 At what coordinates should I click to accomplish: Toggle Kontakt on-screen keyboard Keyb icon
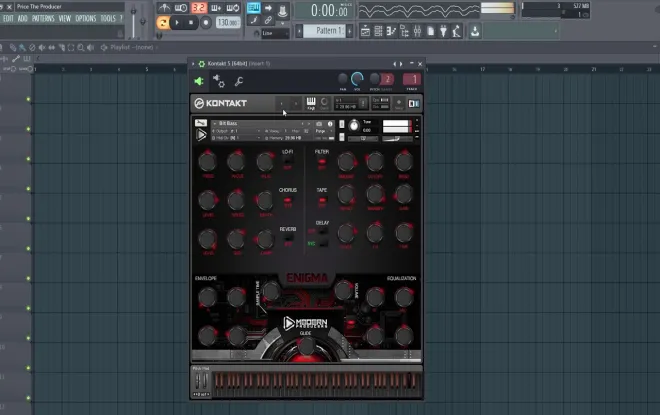click(311, 103)
